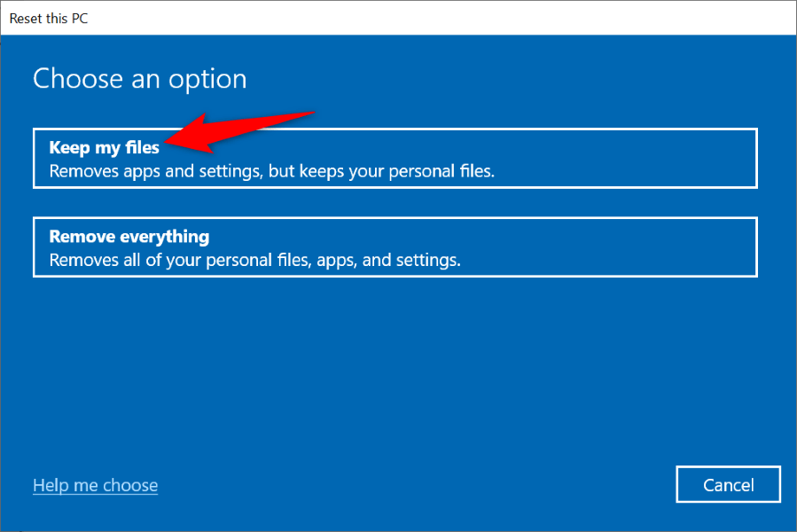Select the Keep my files option

395,159
